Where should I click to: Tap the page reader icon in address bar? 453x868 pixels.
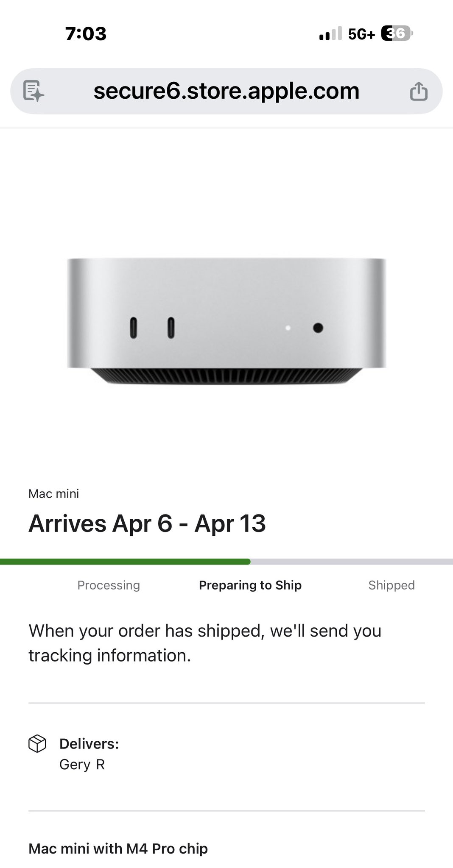[x=34, y=91]
